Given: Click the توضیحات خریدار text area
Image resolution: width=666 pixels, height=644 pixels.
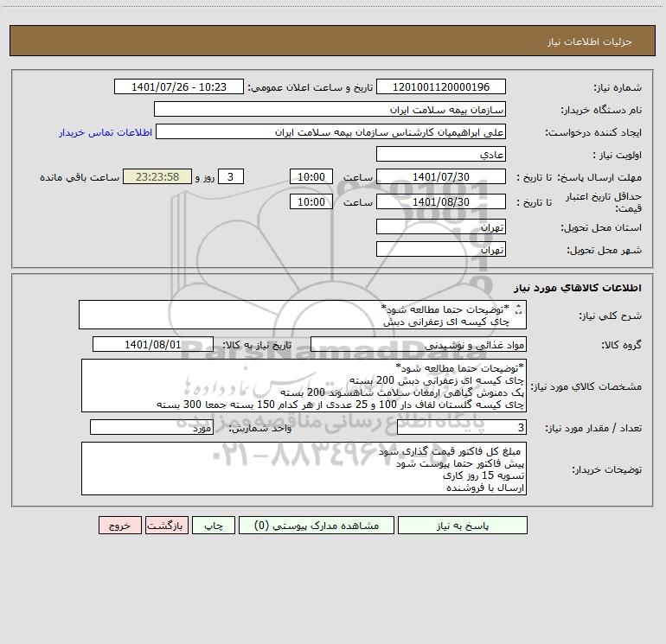Looking at the screenshot, I should (x=304, y=469).
